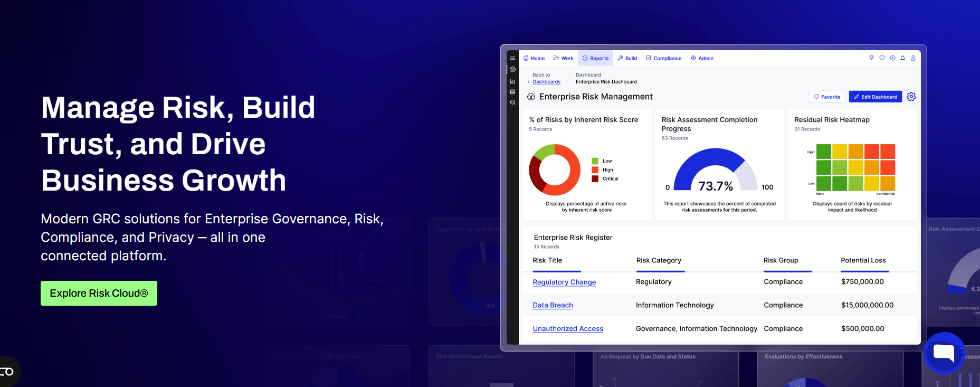Click the Enterprise Risk Register heading
This screenshot has height=387, width=980.
pyautogui.click(x=573, y=238)
